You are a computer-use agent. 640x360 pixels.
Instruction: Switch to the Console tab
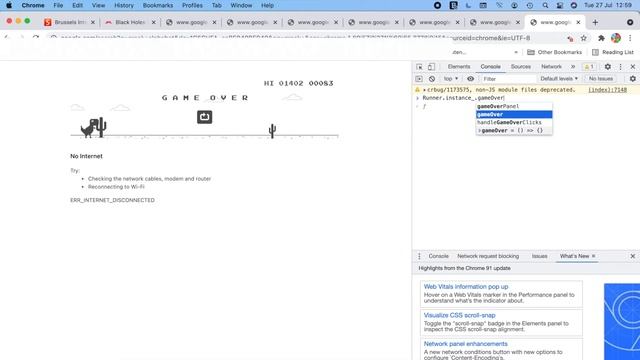click(x=490, y=67)
